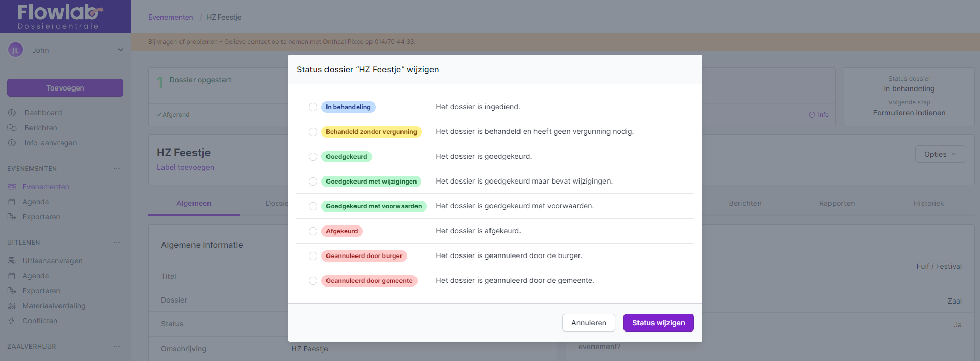This screenshot has width=980, height=361.
Task: Open the Evenementen section three-dot menu
Action: click(x=117, y=169)
